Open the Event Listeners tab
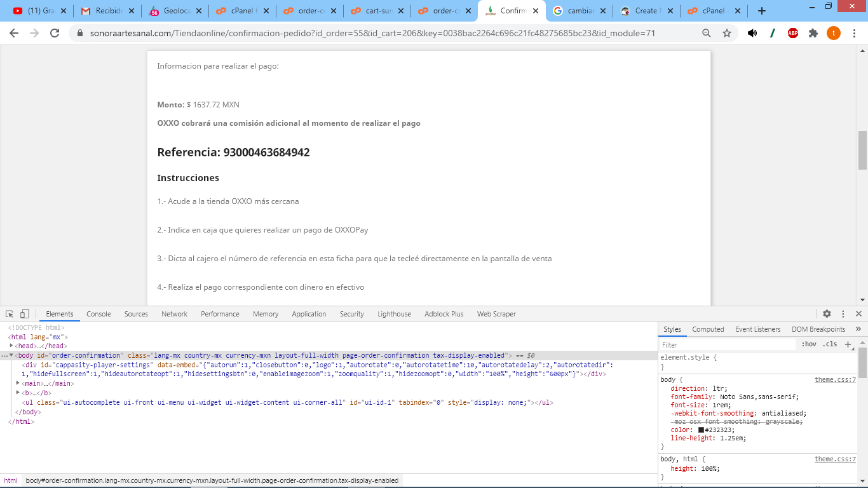 tap(758, 329)
